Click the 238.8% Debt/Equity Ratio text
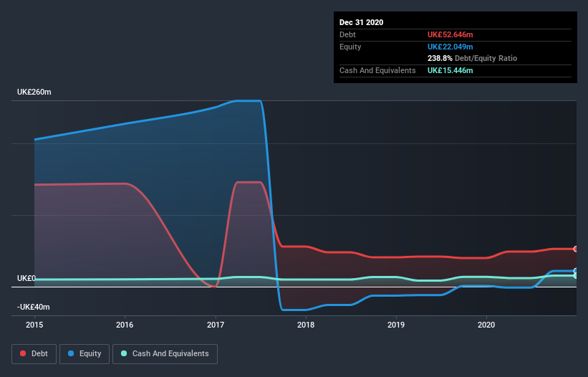Screen dimensions: 588x377 coord(473,58)
